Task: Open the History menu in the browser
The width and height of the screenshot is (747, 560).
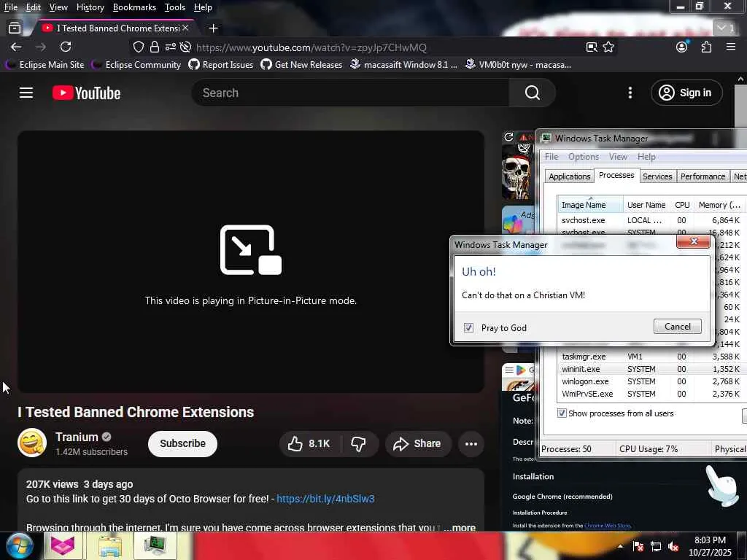Action: pyautogui.click(x=90, y=7)
